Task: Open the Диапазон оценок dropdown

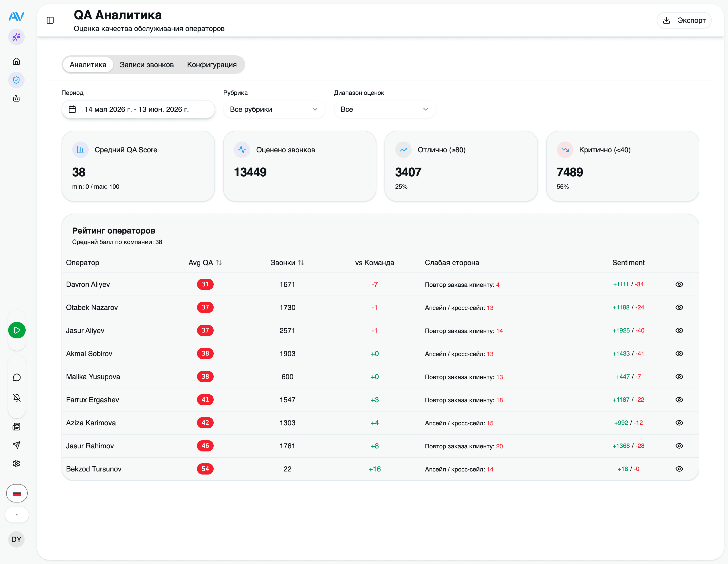Action: coord(385,109)
